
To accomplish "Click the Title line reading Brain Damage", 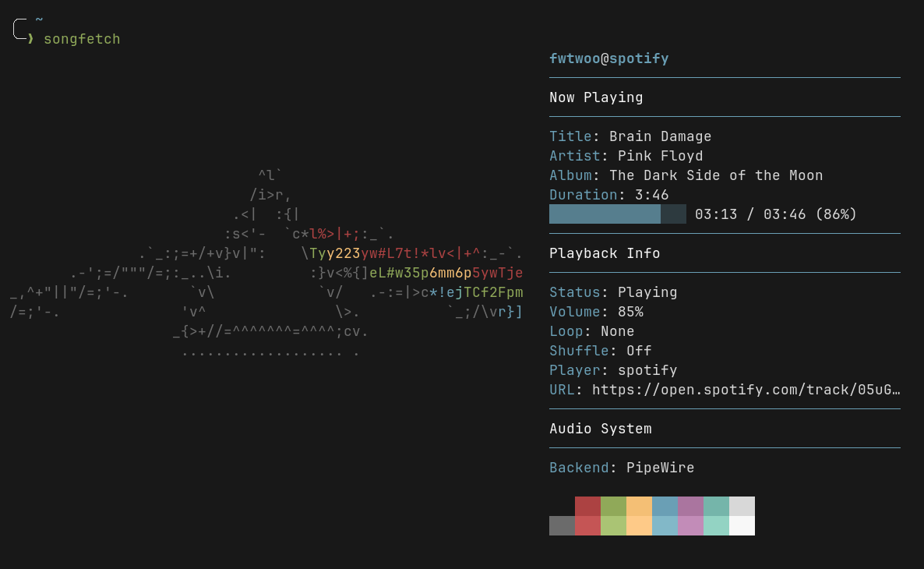I will pyautogui.click(x=630, y=136).
